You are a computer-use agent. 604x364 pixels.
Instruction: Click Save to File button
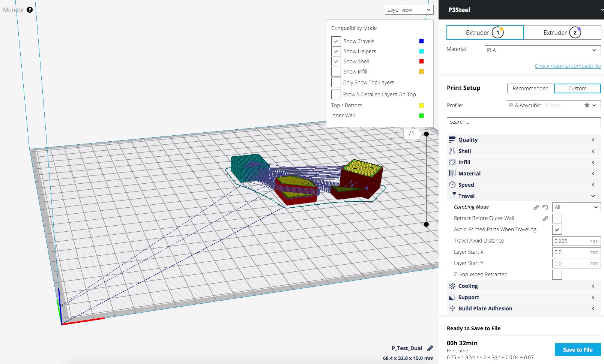[x=578, y=349]
